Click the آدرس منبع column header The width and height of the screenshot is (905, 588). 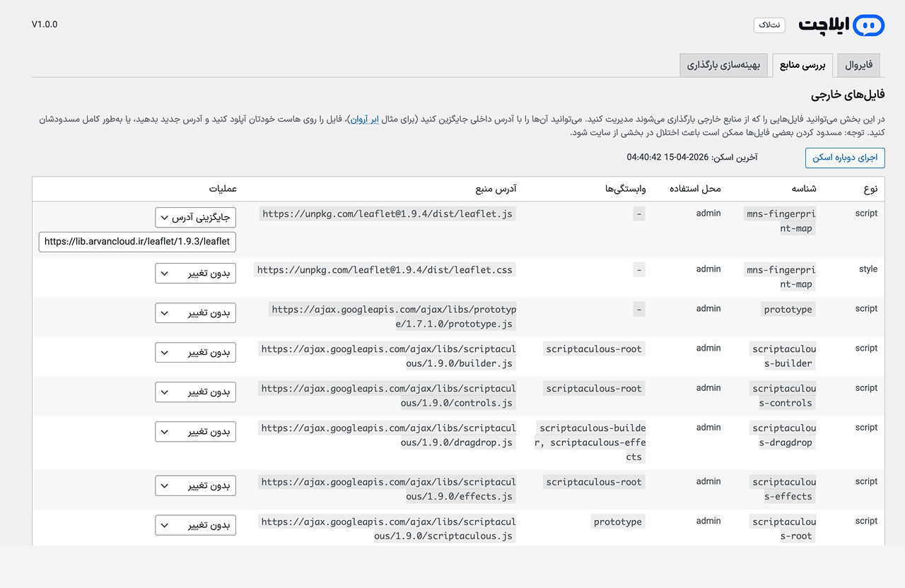496,189
